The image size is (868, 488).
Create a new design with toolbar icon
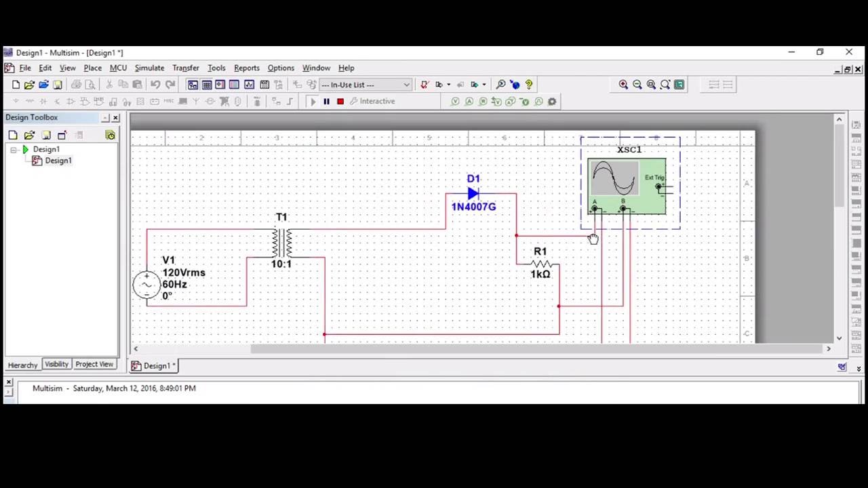pyautogui.click(x=16, y=85)
